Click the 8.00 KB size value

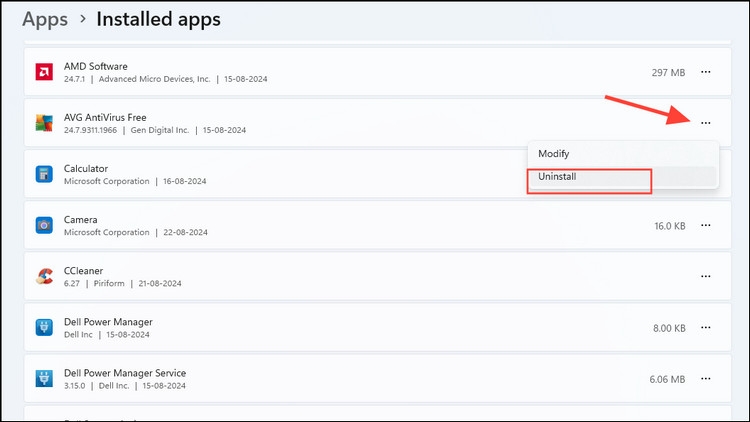(669, 328)
